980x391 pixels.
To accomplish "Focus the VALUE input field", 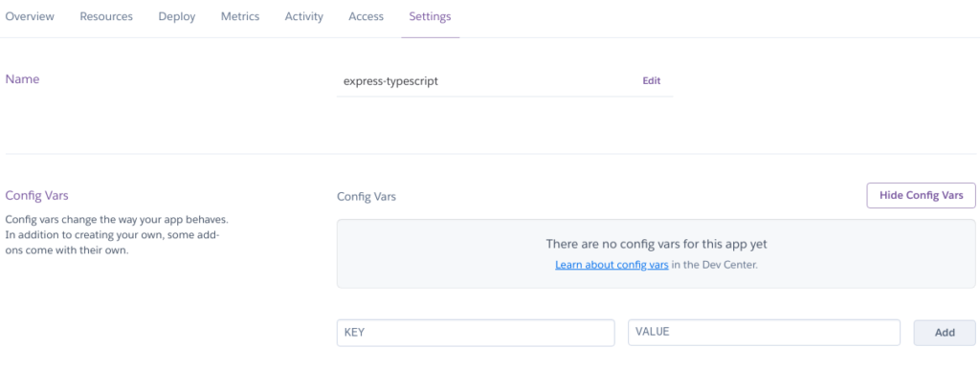I will (x=764, y=333).
